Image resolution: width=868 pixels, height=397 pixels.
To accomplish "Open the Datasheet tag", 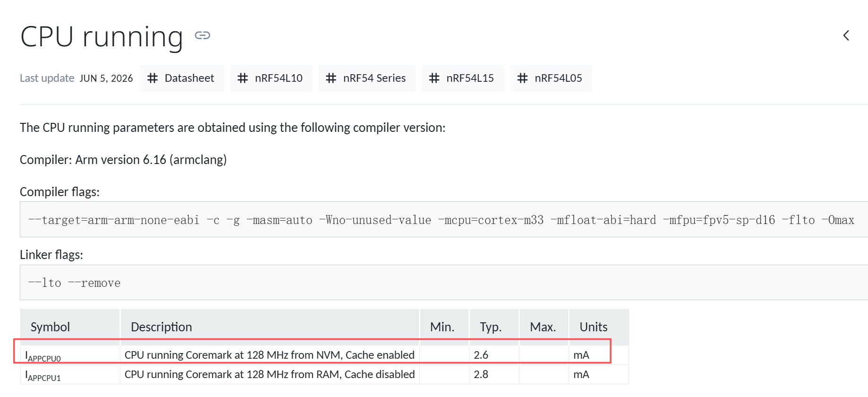I will (x=182, y=78).
